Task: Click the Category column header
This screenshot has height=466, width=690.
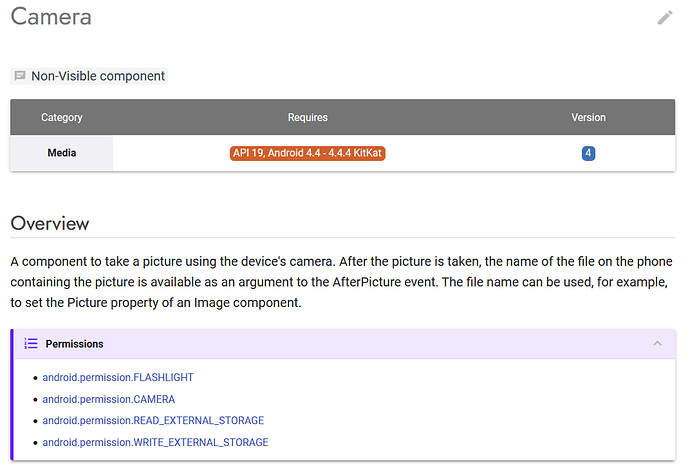Action: [62, 117]
